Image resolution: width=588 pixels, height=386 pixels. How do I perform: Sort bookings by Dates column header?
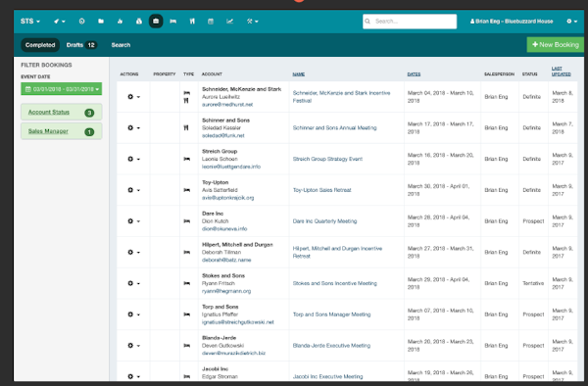[414, 74]
